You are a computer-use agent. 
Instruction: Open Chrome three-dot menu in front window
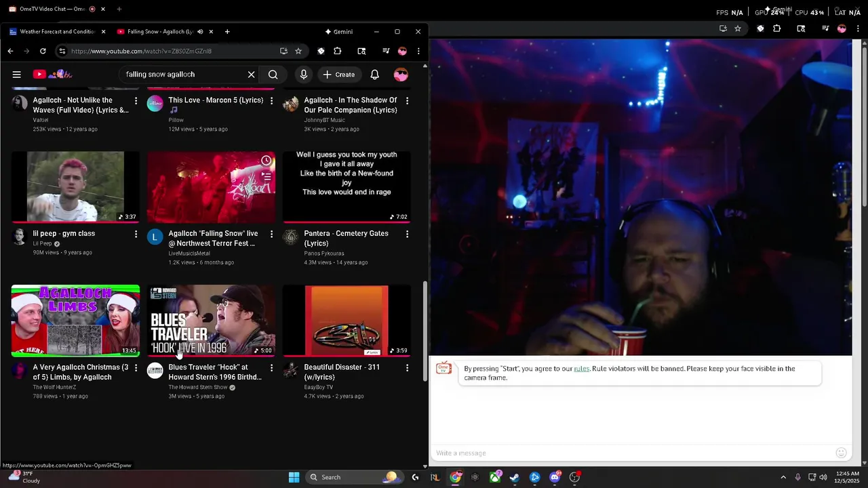(418, 51)
